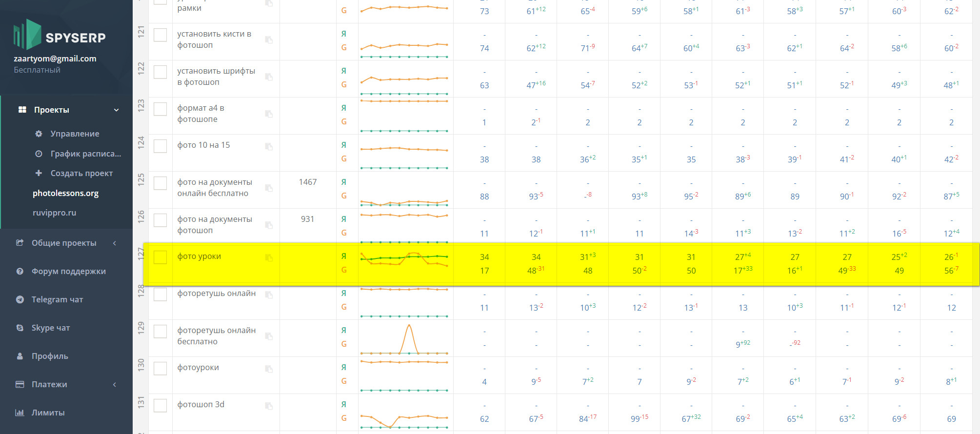The height and width of the screenshot is (434, 980).
Task: Click frequency value 931
Action: click(307, 219)
